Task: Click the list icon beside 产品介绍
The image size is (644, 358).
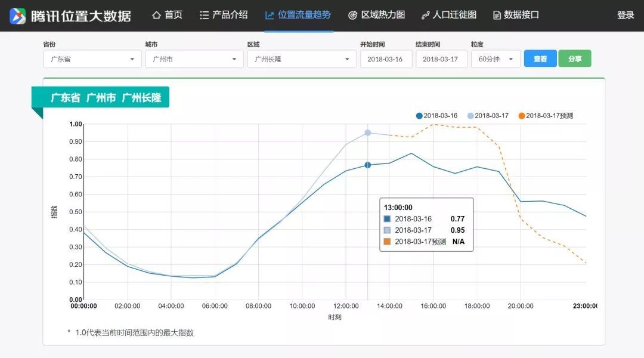Action: click(204, 15)
